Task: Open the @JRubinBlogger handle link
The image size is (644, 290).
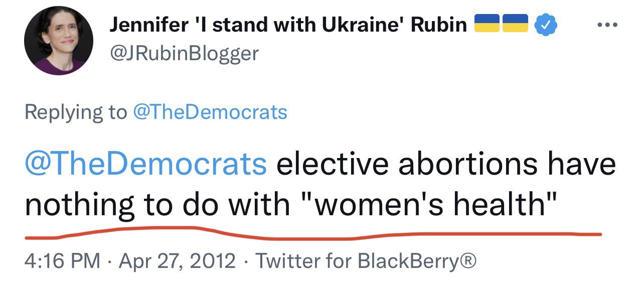Action: [x=184, y=53]
